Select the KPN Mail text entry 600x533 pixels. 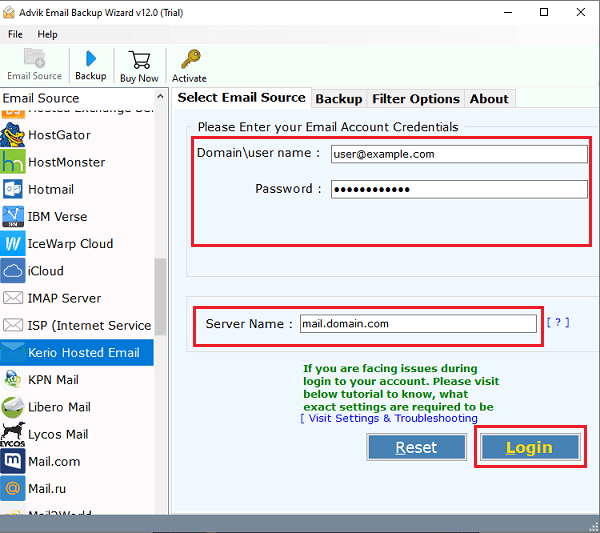tap(54, 380)
